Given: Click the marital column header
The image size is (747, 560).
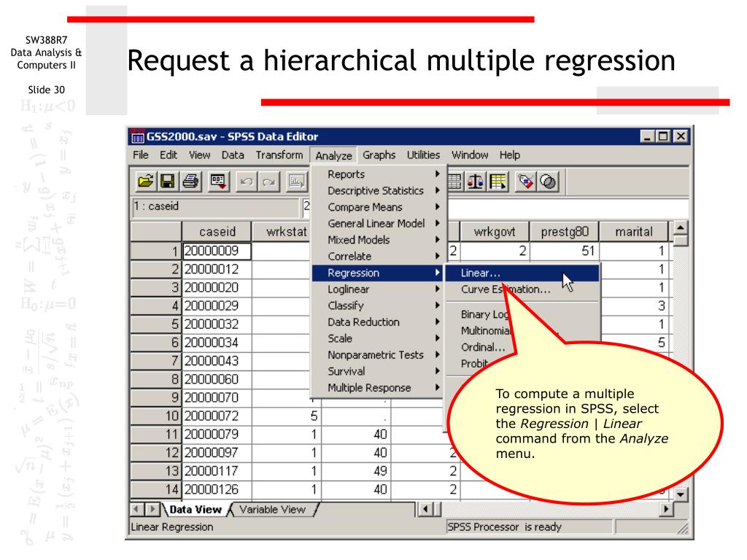Looking at the screenshot, I should (x=634, y=232).
